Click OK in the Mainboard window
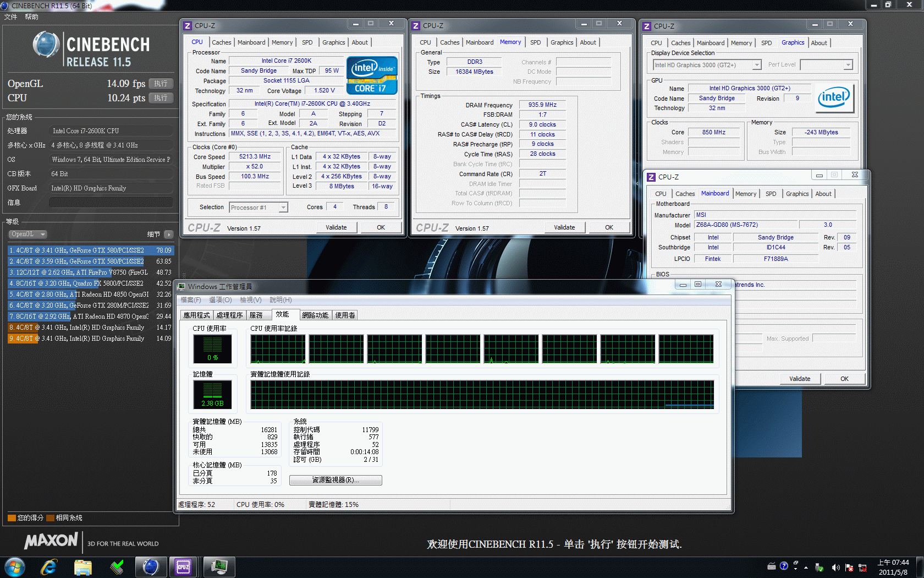 click(x=844, y=379)
